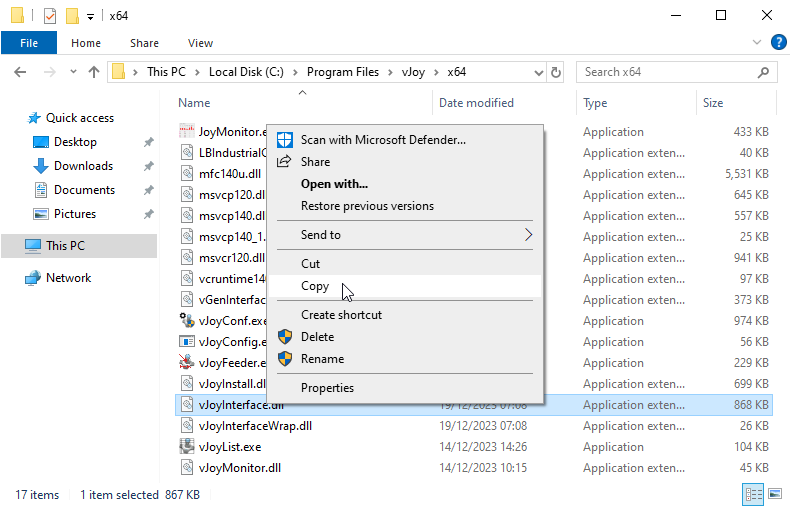Select the vJoyList.exe file name
This screenshot has width=791, height=507.
point(230,447)
